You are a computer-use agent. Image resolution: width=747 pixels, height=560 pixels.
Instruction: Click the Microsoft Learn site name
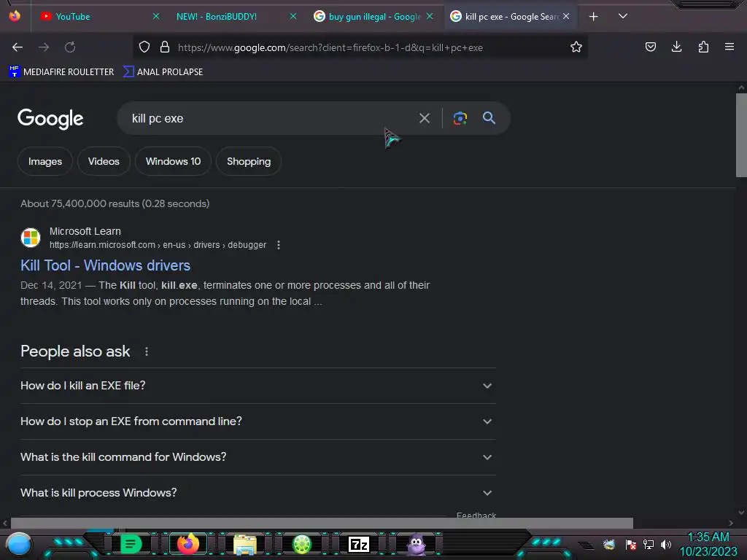pos(85,231)
